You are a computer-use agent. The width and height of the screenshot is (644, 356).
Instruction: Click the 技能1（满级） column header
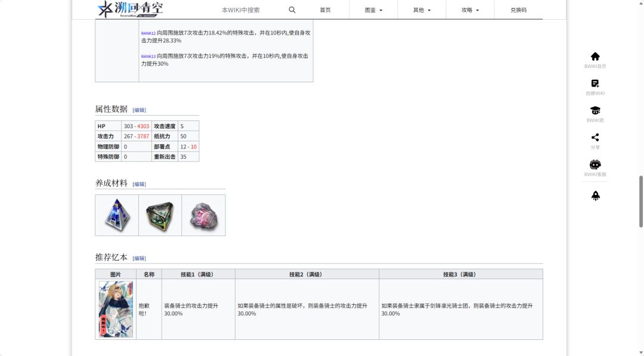pyautogui.click(x=199, y=274)
